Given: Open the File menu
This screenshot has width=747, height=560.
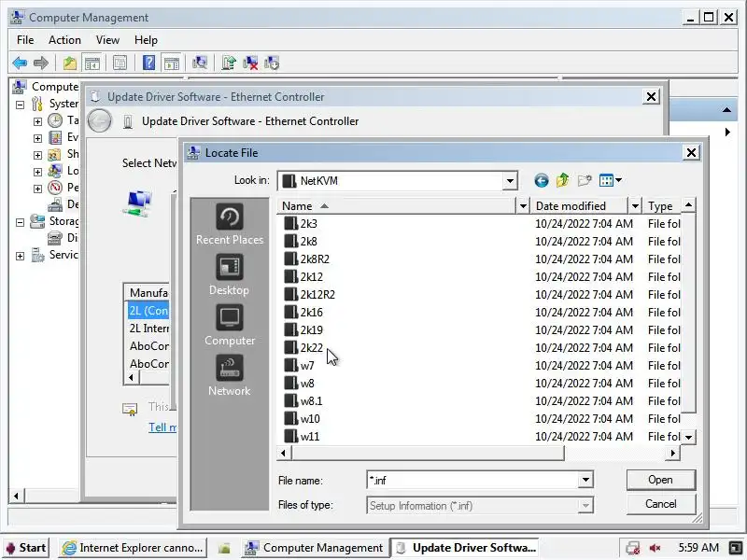Looking at the screenshot, I should 25,40.
